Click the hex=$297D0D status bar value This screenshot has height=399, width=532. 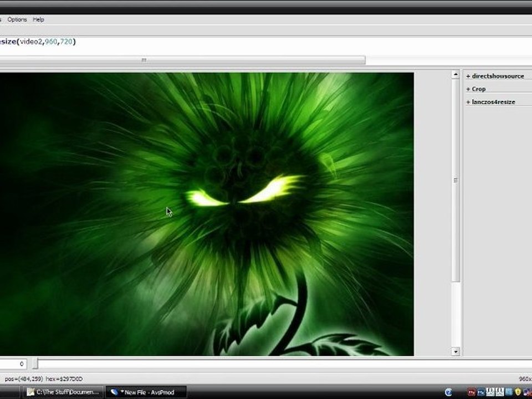pyautogui.click(x=64, y=379)
